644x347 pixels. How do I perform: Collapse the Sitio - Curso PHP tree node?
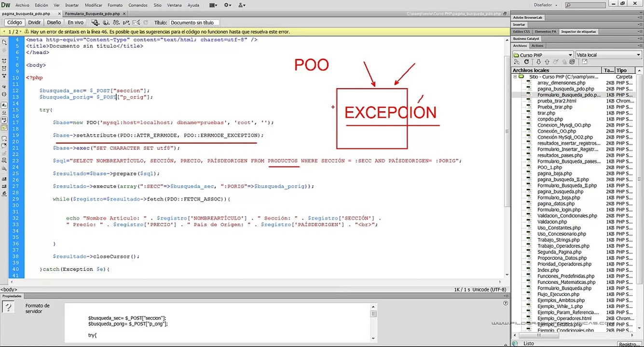click(x=515, y=77)
